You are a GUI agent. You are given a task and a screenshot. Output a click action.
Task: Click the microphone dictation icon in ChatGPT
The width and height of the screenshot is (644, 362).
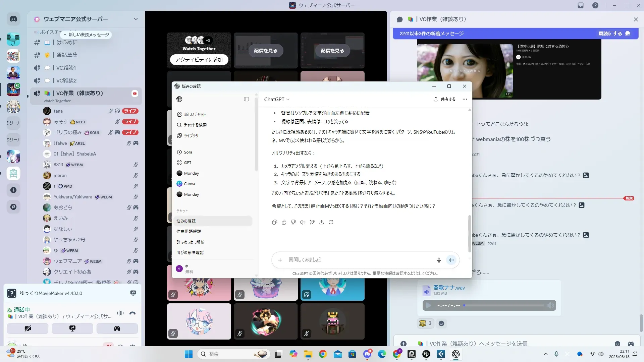(x=439, y=260)
